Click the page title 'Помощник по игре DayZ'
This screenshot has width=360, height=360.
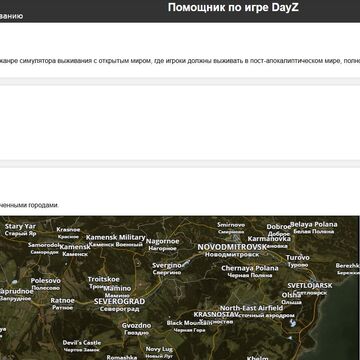click(x=233, y=8)
